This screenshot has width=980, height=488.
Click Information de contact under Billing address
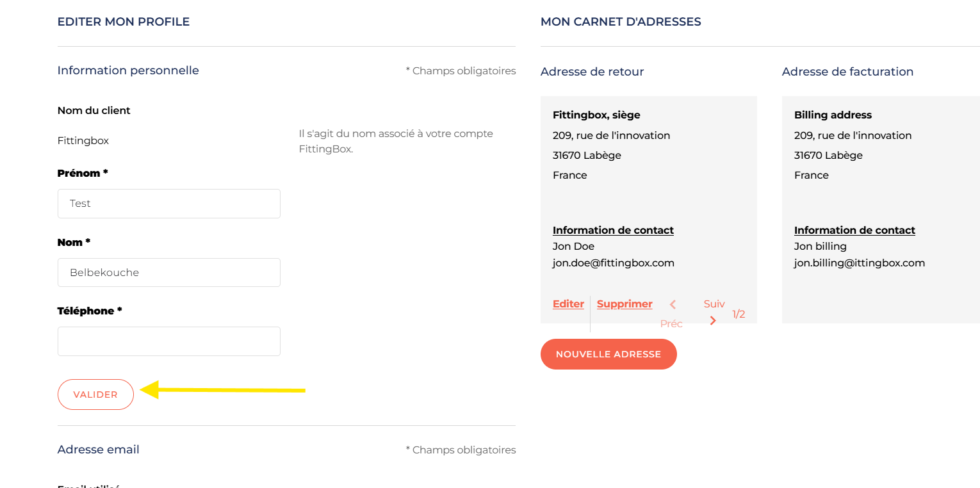pos(854,231)
